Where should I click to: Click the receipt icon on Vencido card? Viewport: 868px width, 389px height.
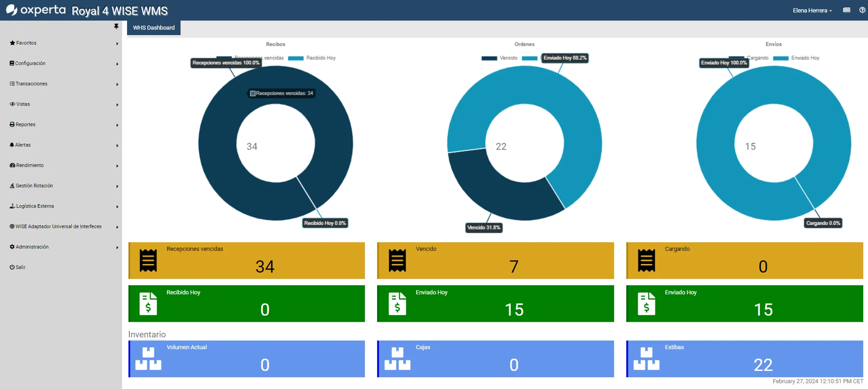[x=397, y=260]
